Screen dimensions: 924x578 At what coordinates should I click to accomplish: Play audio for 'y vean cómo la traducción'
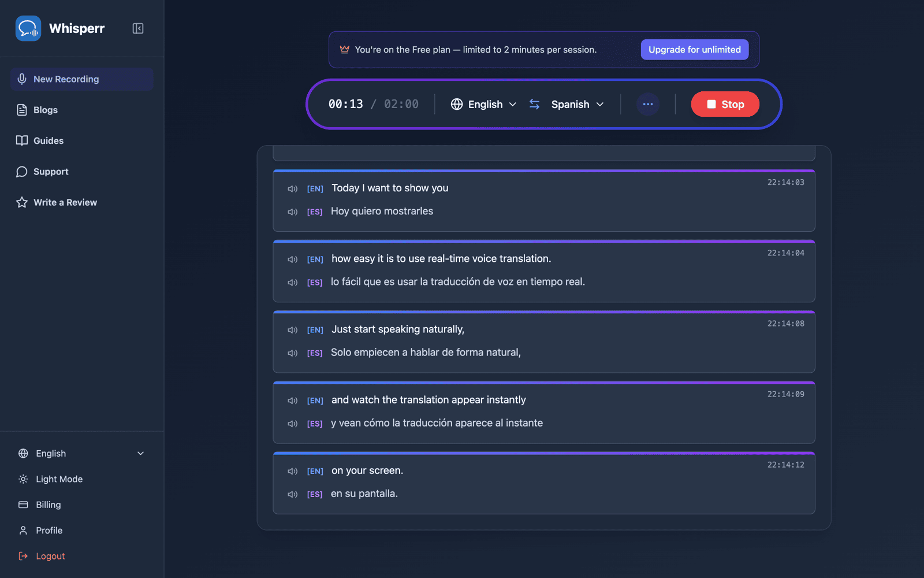[292, 424]
